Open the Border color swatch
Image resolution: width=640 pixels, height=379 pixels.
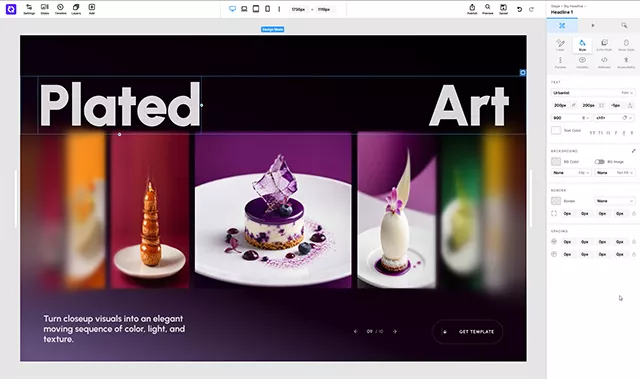point(556,201)
